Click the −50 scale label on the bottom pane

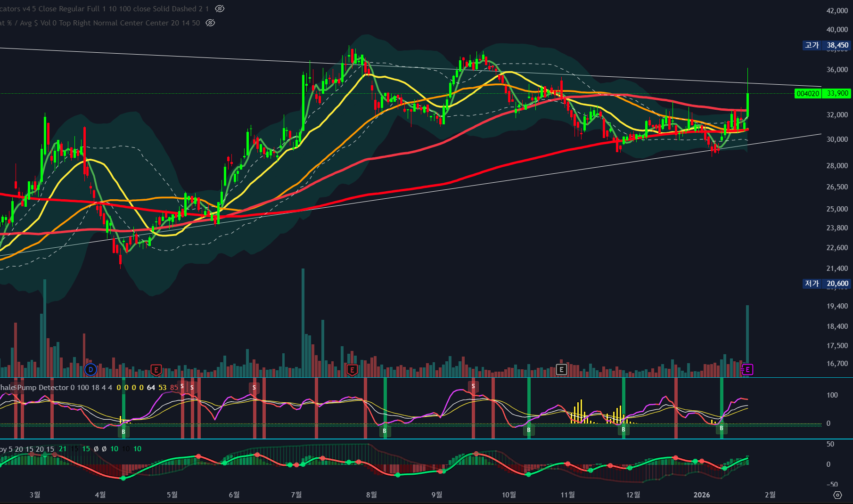(x=832, y=484)
